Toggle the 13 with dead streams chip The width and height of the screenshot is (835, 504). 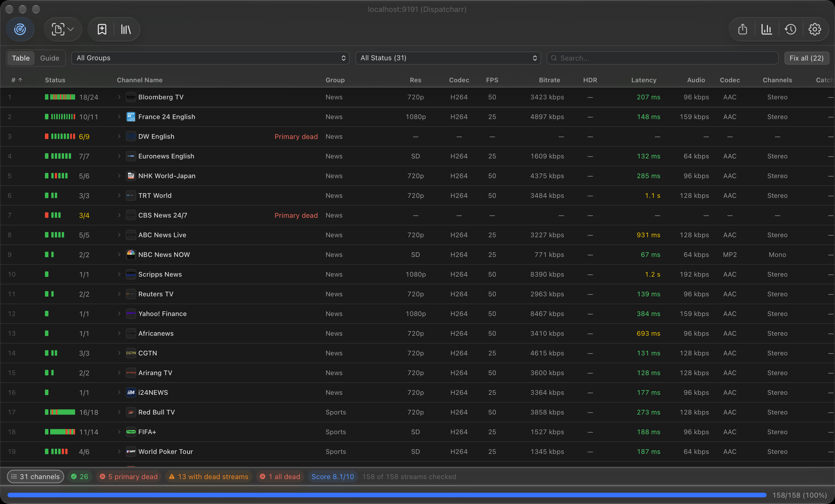[208, 476]
